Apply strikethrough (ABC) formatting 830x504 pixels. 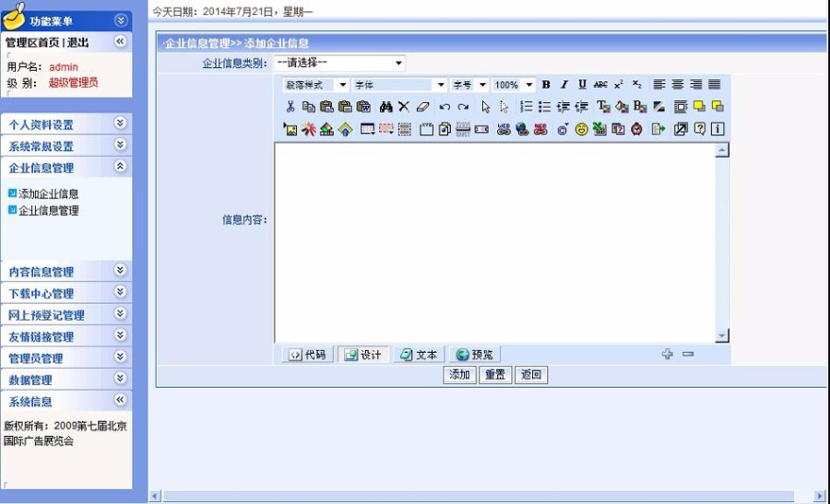pyautogui.click(x=600, y=85)
